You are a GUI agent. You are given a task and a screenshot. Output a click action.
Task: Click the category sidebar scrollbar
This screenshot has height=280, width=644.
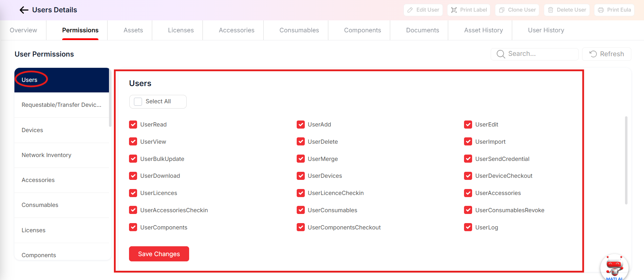[110, 97]
